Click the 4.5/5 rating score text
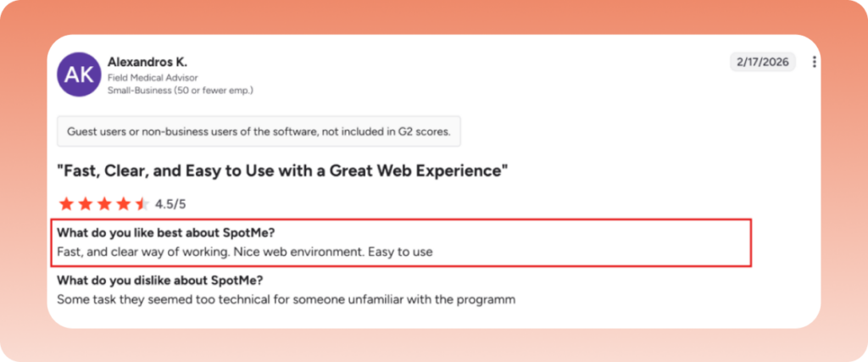The width and height of the screenshot is (868, 362). point(170,204)
